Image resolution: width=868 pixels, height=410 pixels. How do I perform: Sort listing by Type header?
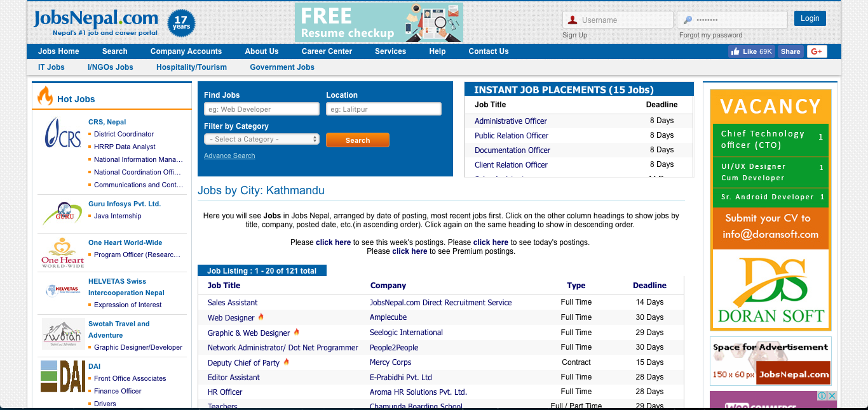tap(576, 286)
